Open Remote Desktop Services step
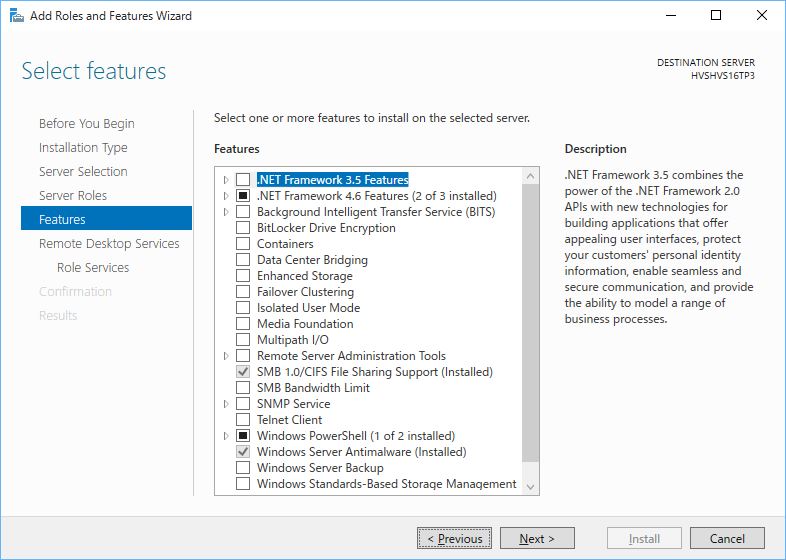786x560 pixels. (109, 244)
